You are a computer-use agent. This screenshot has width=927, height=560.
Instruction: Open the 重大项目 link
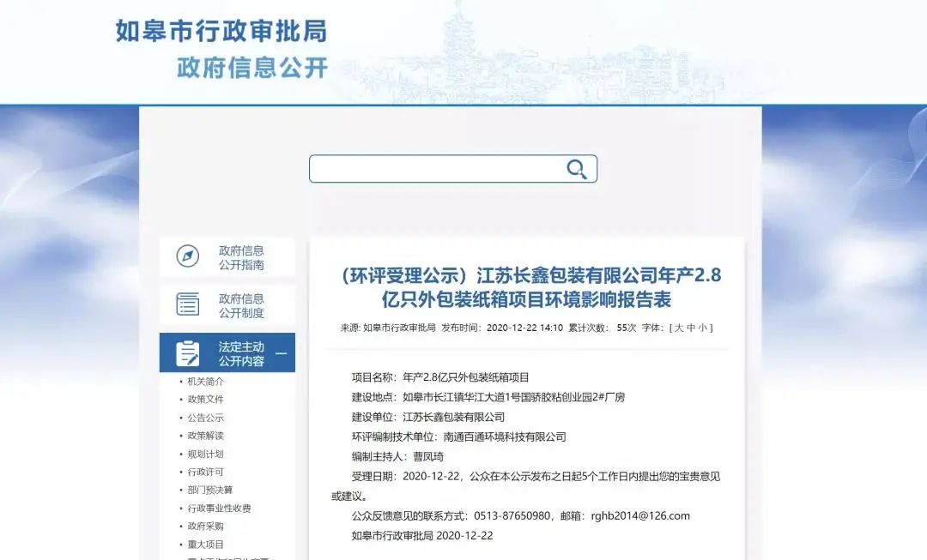coord(206,545)
